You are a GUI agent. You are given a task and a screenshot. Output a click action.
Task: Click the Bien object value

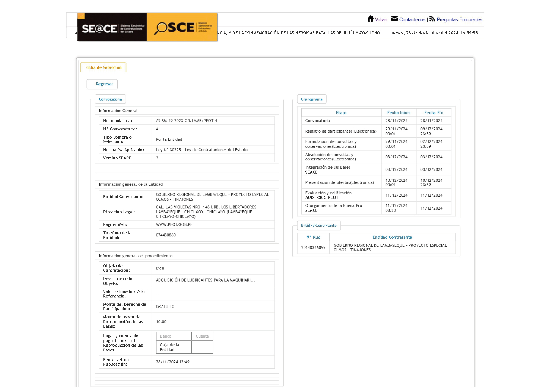pos(160,268)
